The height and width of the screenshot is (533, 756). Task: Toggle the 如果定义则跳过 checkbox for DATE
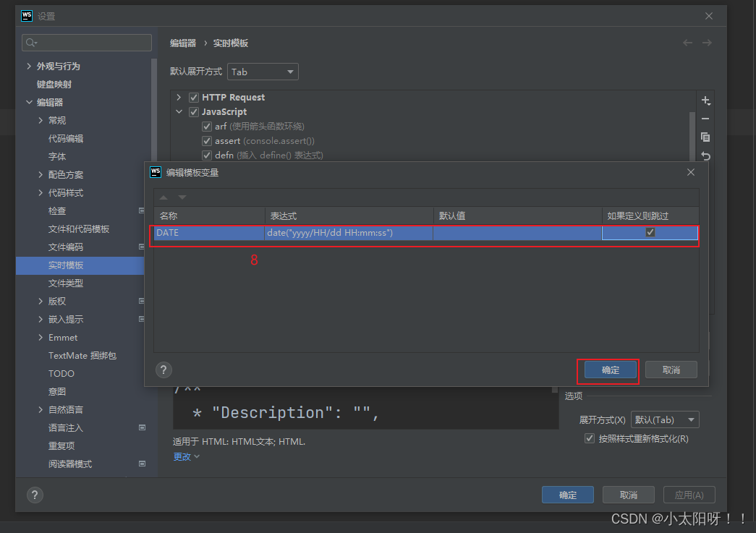coord(649,232)
